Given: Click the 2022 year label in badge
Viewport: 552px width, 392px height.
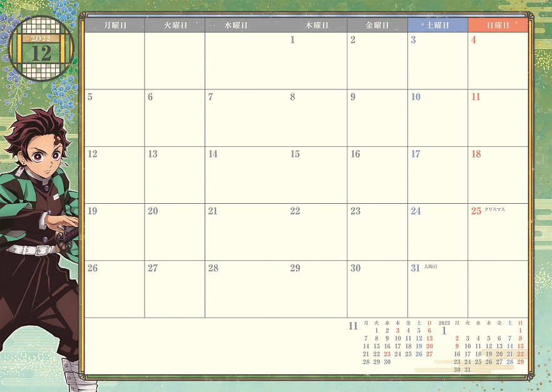Looking at the screenshot, I should [x=41, y=38].
